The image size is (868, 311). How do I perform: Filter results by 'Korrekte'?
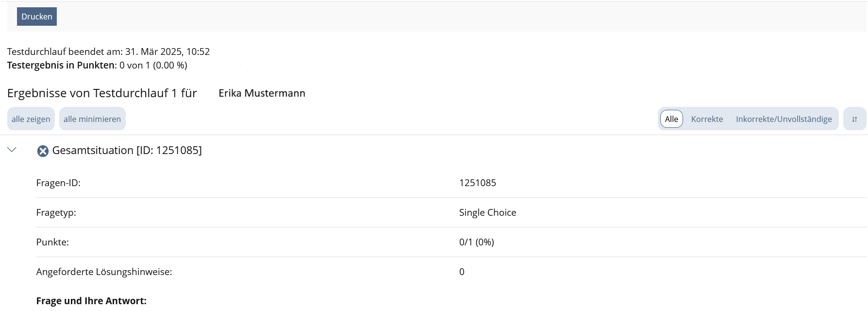[x=707, y=119]
